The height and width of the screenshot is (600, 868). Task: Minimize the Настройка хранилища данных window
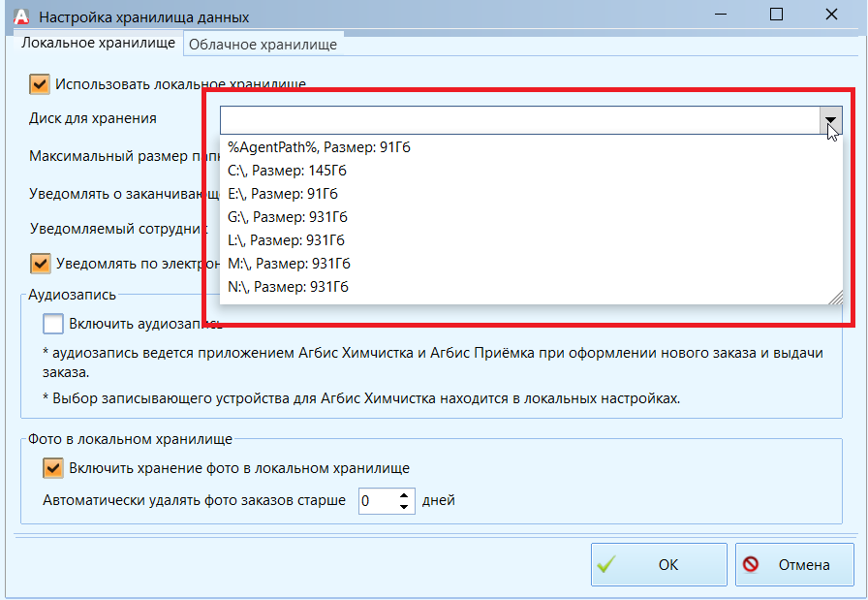(x=721, y=15)
